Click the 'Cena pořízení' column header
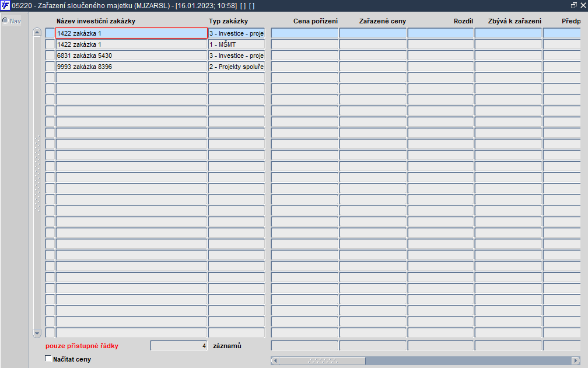 point(316,21)
